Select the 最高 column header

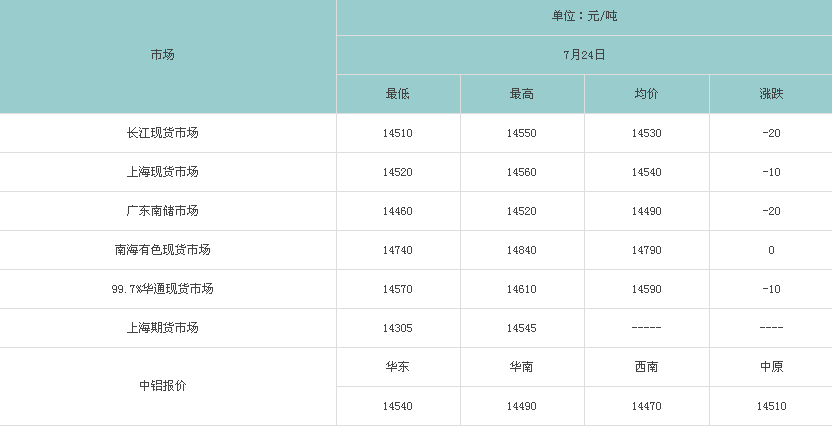(x=522, y=94)
